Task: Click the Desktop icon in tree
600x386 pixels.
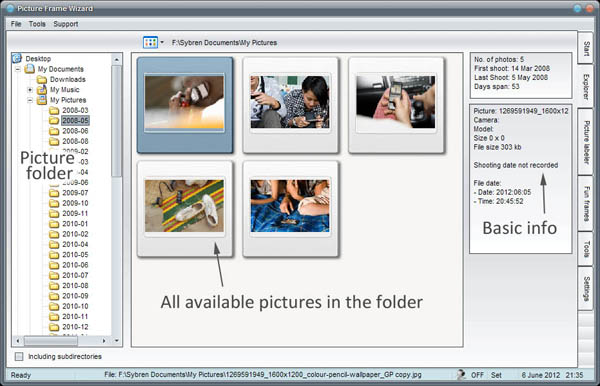Action: coord(17,59)
